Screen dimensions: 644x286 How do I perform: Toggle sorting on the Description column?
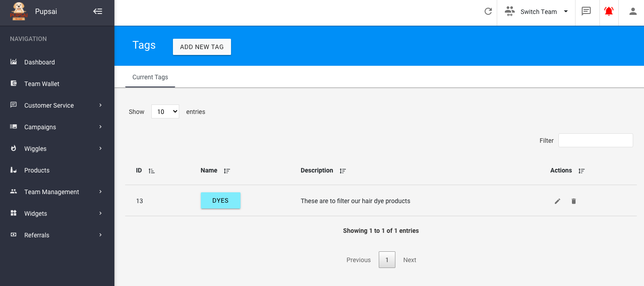(x=323, y=171)
